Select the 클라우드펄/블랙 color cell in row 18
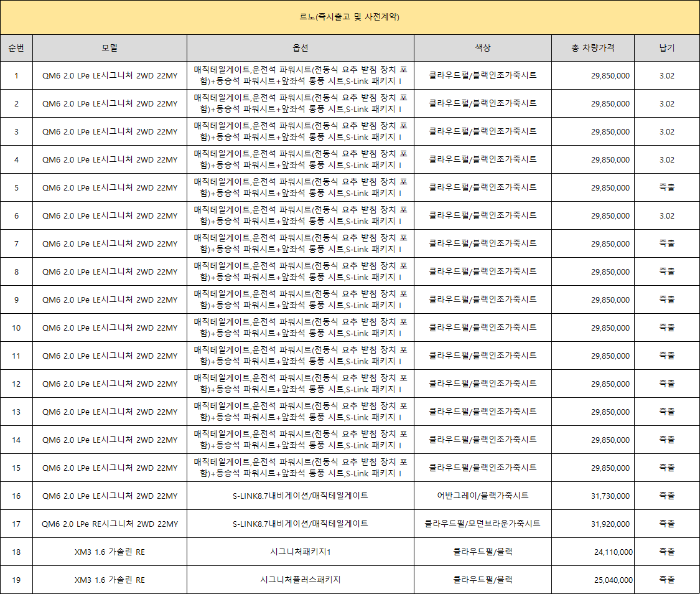This screenshot has width=700, height=594. 483,552
